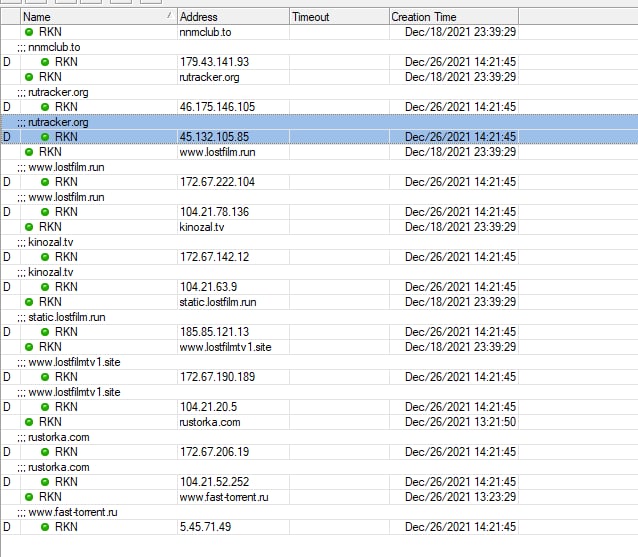Image resolution: width=638 pixels, height=557 pixels.
Task: Click the RKN list name in kinozal.tv address row
Action: [50, 227]
